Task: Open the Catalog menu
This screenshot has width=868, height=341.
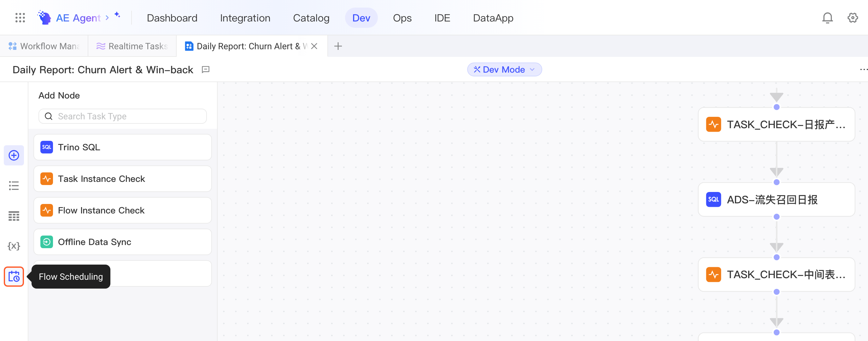Action: (311, 18)
